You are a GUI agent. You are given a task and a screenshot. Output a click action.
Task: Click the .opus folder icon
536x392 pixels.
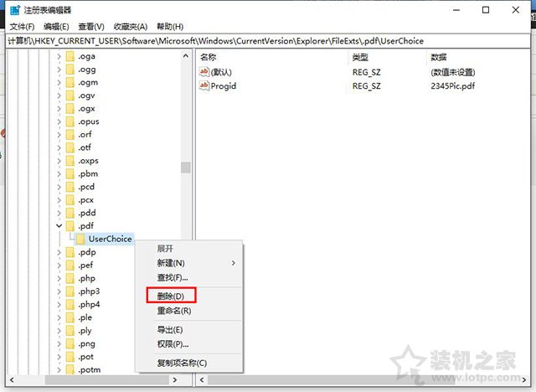click(x=70, y=121)
